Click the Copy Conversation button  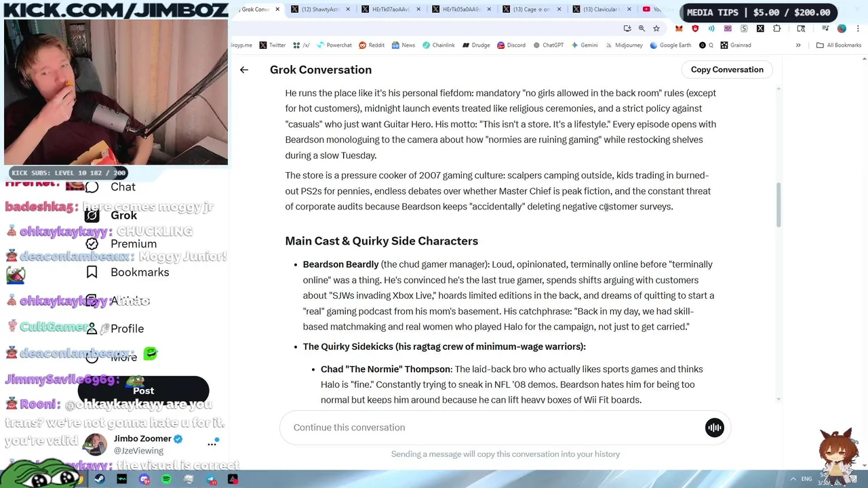(x=727, y=70)
